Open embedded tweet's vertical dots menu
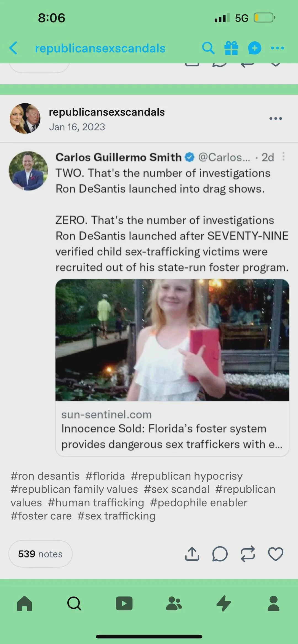 click(283, 156)
